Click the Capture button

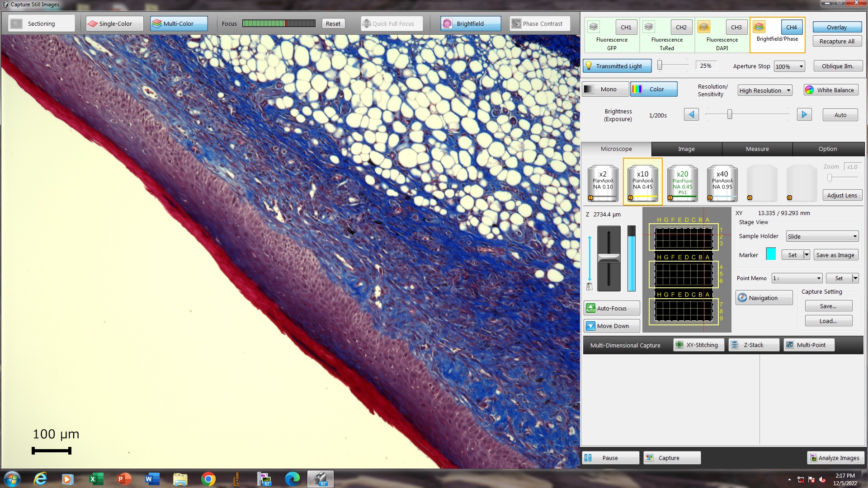pos(672,458)
